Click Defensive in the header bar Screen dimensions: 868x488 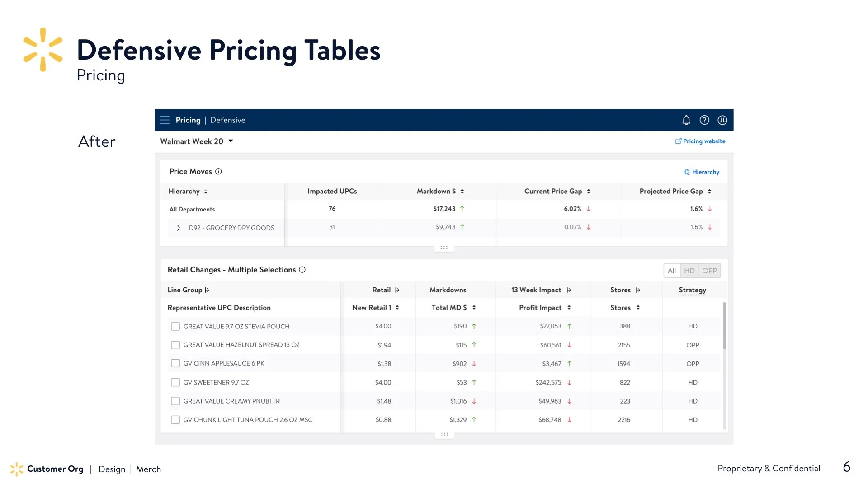(227, 120)
